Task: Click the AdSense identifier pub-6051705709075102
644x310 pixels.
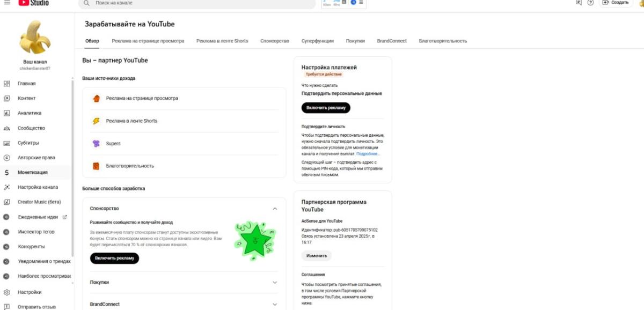Action: (x=355, y=230)
